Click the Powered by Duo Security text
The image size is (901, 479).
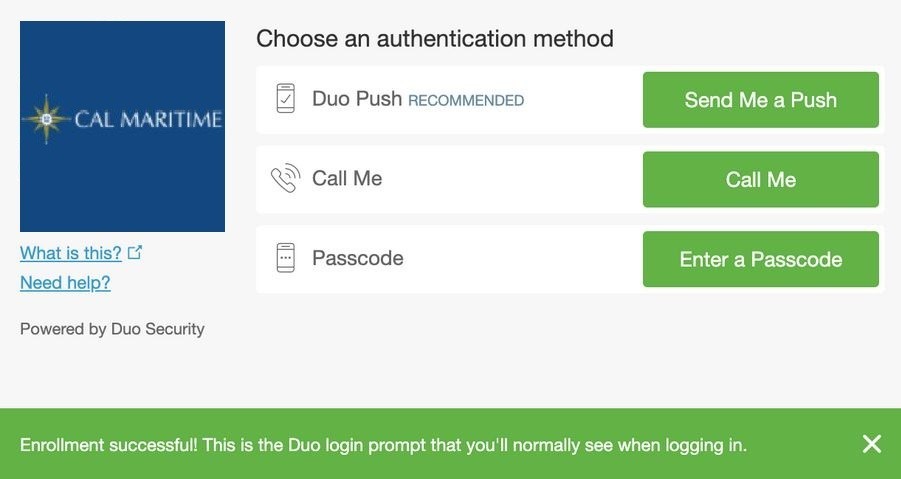point(112,329)
